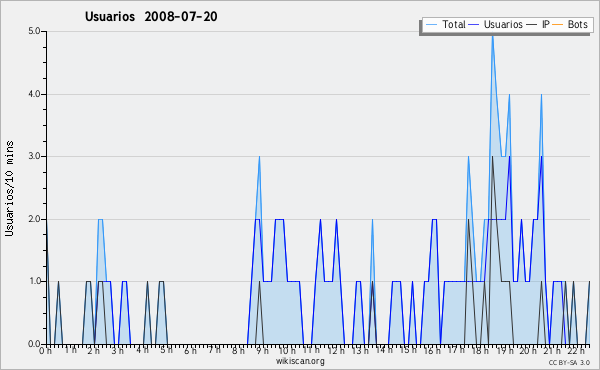Click the x-axis label '16 h'
Screen dimensions: 600x370
pos(432,351)
